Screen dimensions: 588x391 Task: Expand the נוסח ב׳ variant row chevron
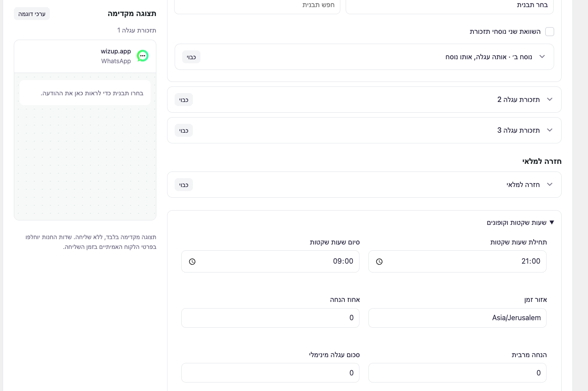tap(542, 57)
